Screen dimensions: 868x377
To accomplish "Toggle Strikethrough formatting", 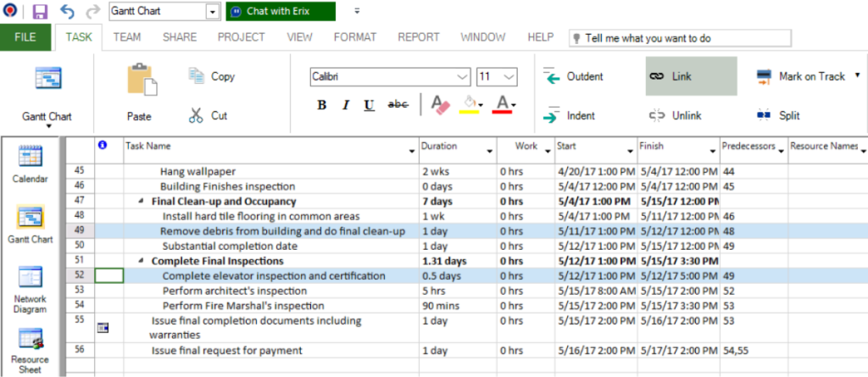I will [398, 104].
